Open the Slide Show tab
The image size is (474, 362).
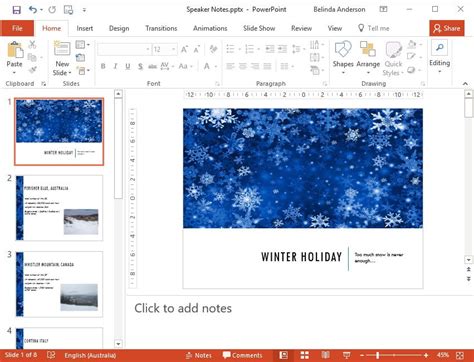[259, 28]
